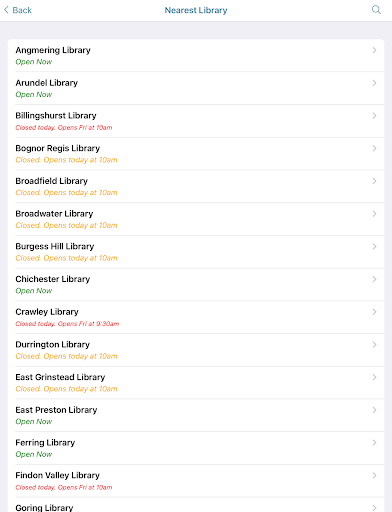
Task: Select Burgess Hill Library row
Action: pyautogui.click(x=196, y=252)
